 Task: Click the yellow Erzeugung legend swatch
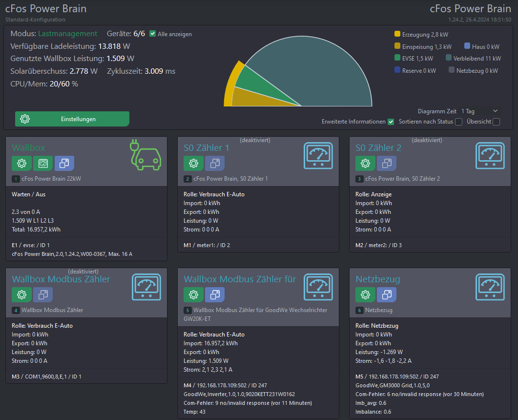point(397,35)
